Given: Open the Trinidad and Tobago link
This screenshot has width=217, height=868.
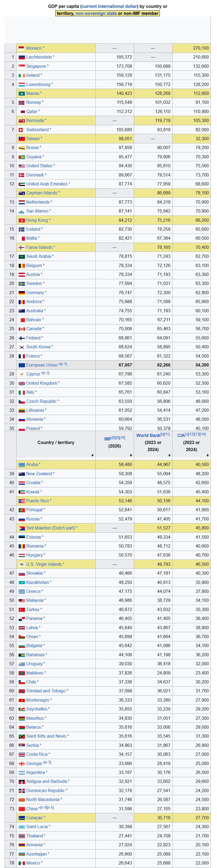Looking at the screenshot, I should tap(46, 691).
